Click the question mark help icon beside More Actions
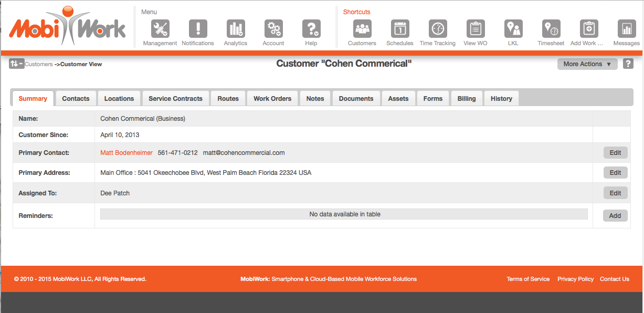The height and width of the screenshot is (313, 644). click(628, 64)
